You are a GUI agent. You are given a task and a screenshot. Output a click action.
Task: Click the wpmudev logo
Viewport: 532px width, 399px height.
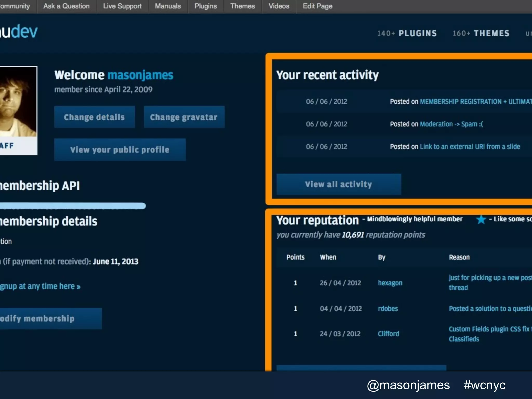click(18, 32)
